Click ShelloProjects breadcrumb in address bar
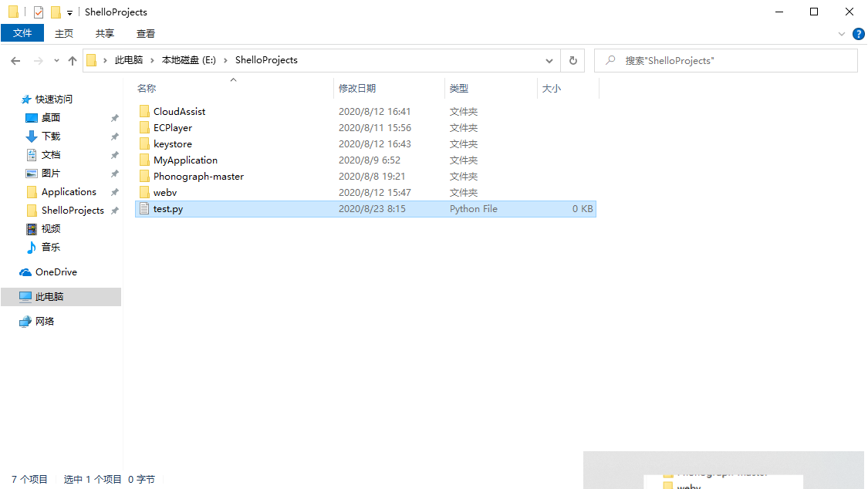 [x=266, y=59]
